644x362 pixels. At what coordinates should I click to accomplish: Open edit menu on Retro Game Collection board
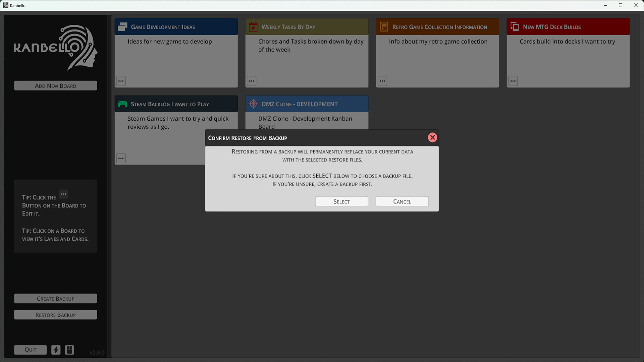coord(382,81)
